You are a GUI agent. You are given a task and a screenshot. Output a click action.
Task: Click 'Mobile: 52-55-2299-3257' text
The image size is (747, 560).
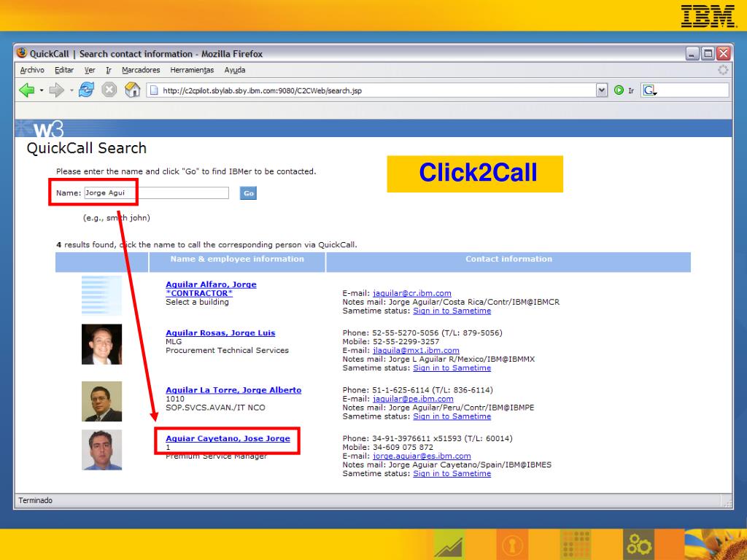[391, 341]
